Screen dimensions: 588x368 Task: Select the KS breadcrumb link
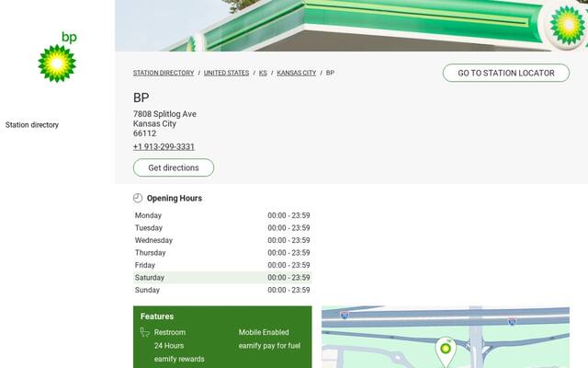tap(263, 73)
